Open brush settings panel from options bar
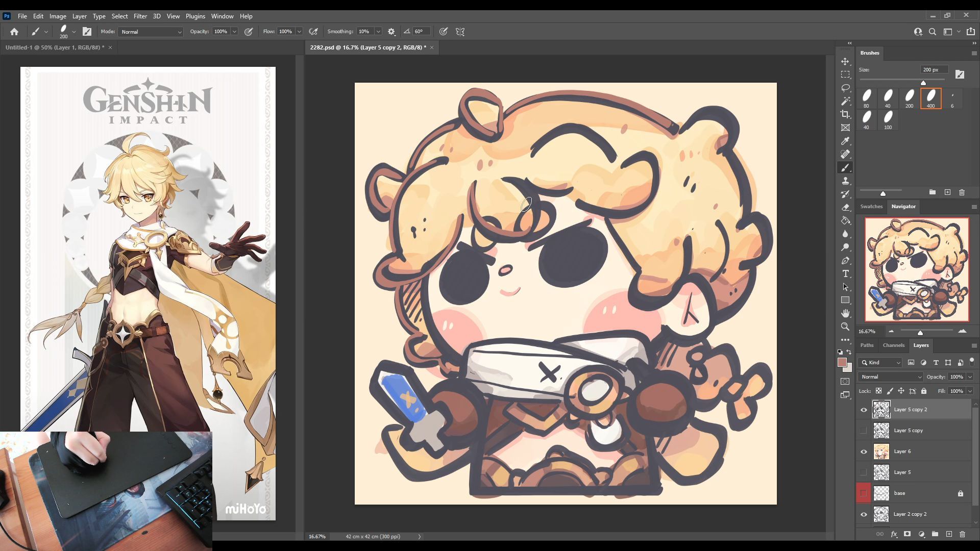The height and width of the screenshot is (551, 980). [87, 32]
